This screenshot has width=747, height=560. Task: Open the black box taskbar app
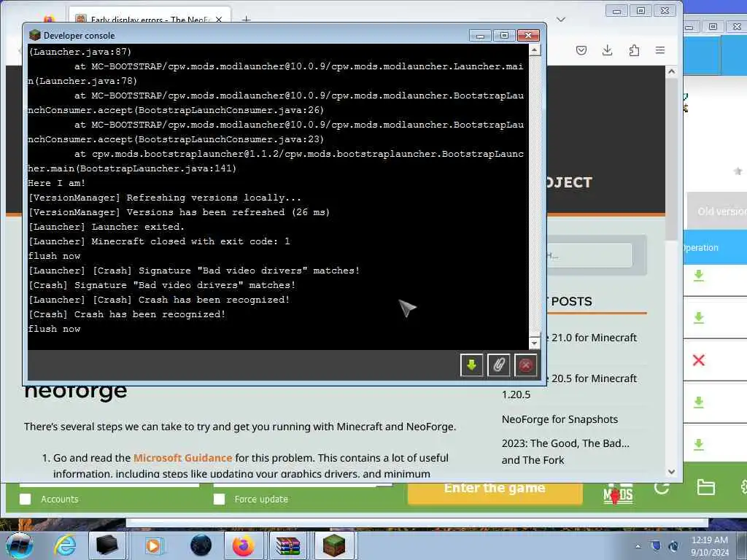(x=107, y=545)
